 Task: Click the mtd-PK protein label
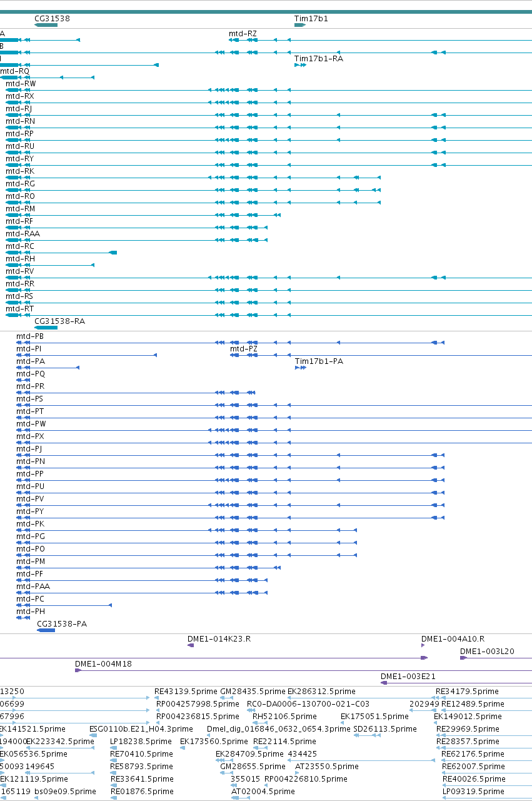31,524
